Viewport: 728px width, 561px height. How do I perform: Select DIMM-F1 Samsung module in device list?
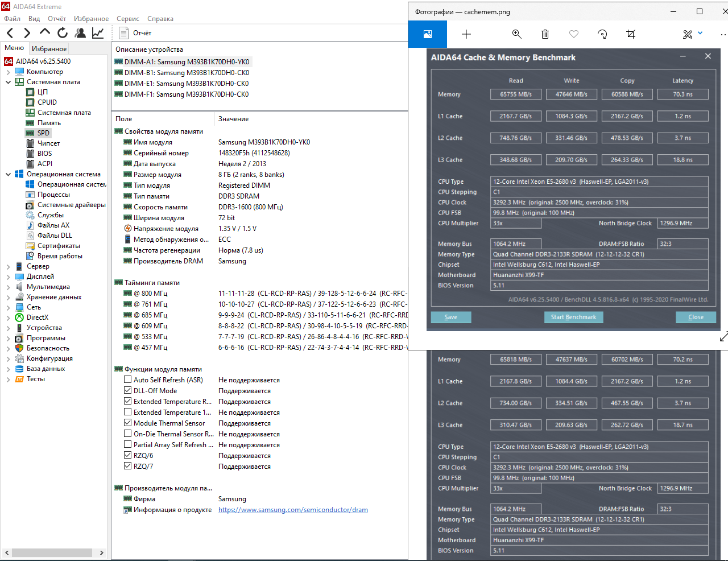[x=182, y=94]
